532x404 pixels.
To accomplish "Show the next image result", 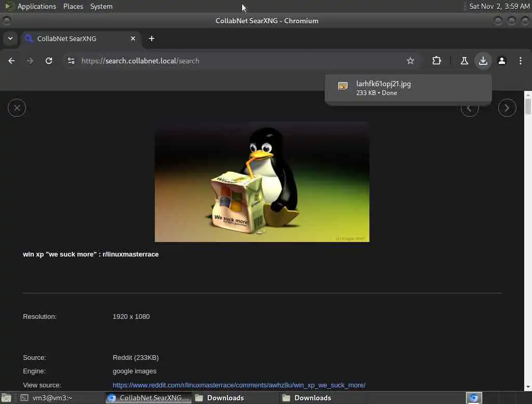I will tap(507, 108).
